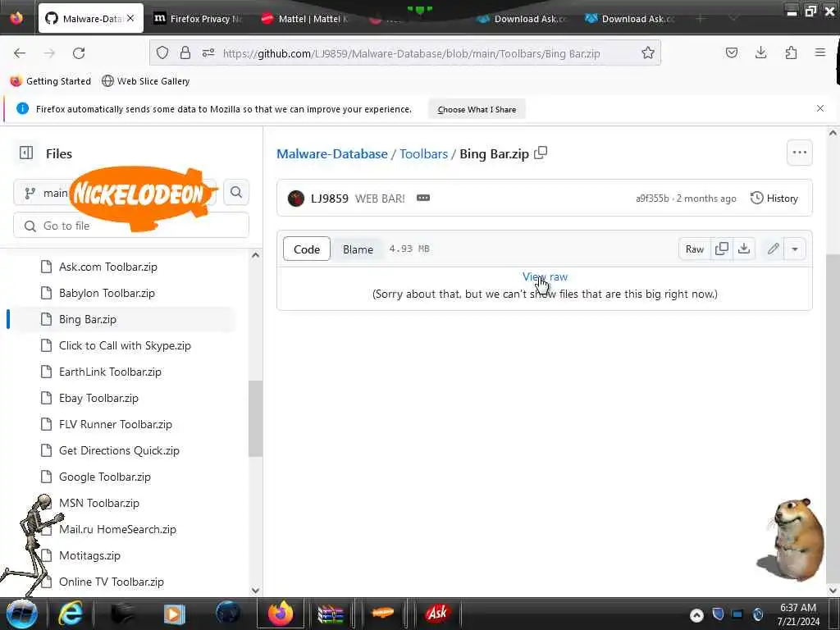This screenshot has width=840, height=630.
Task: Switch to the Mattel browser tab
Action: (305, 19)
